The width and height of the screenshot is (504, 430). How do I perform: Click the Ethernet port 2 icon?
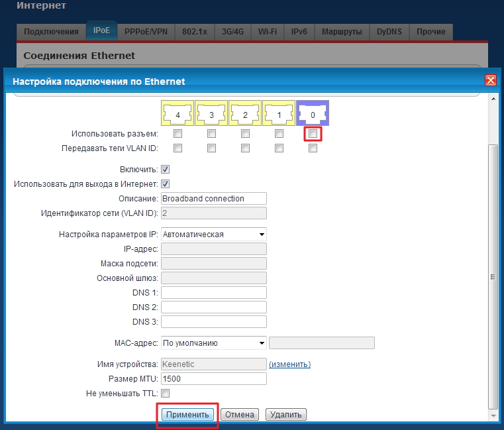[245, 113]
